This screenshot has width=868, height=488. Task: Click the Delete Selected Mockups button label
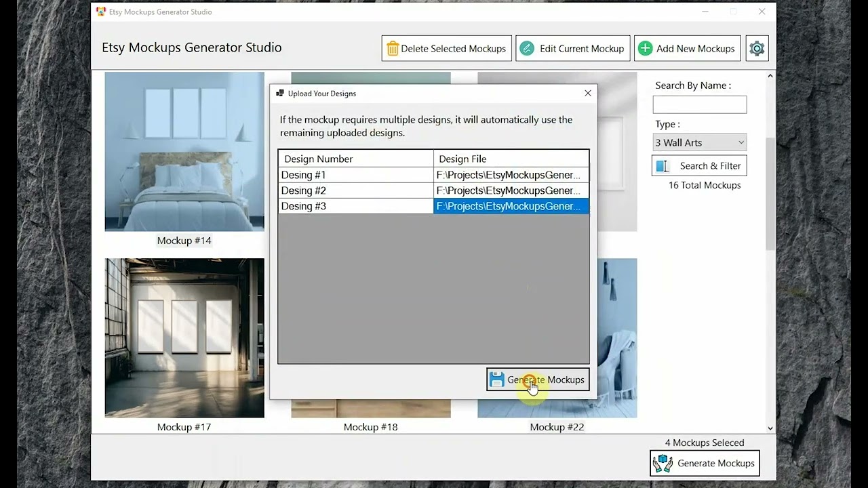pyautogui.click(x=453, y=49)
